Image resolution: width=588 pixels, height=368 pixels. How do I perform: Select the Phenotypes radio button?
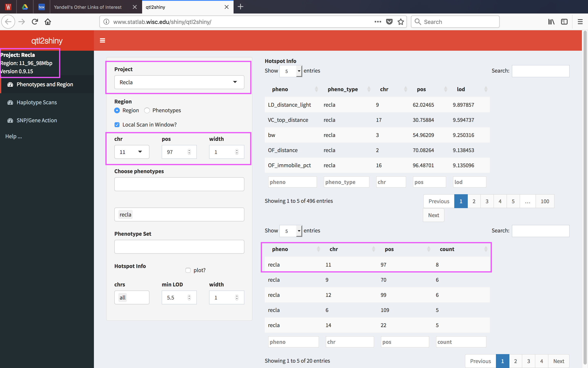coord(147,110)
